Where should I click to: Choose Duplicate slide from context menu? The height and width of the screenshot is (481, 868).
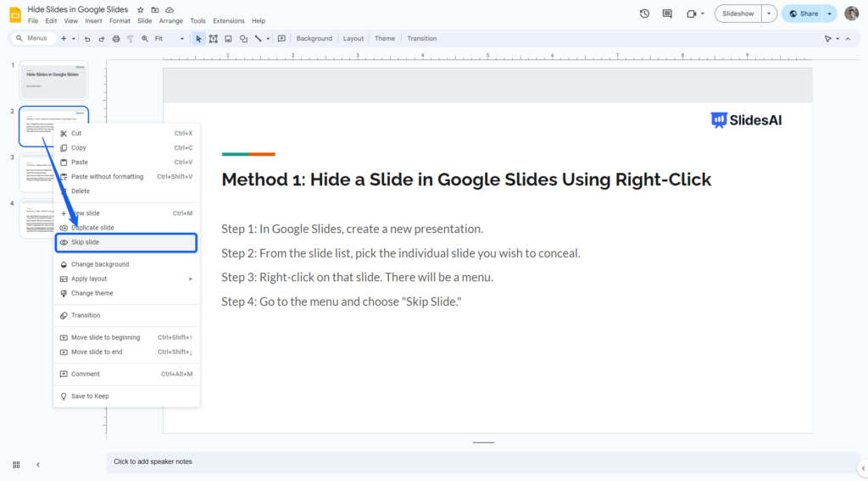92,228
